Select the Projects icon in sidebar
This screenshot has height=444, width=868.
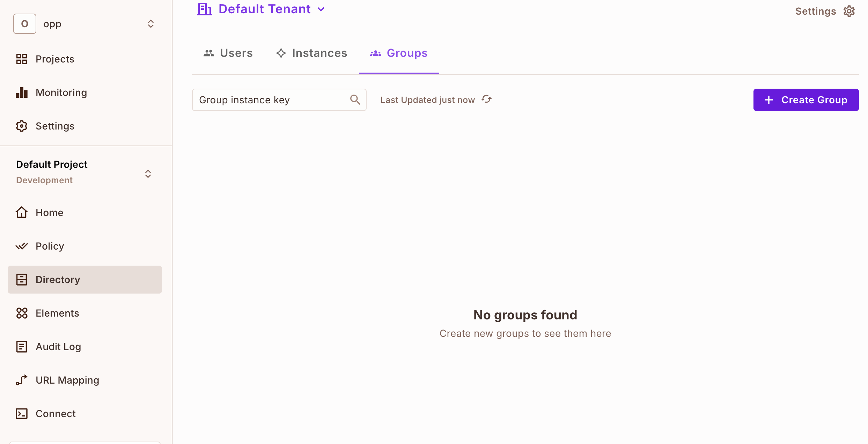(21, 59)
